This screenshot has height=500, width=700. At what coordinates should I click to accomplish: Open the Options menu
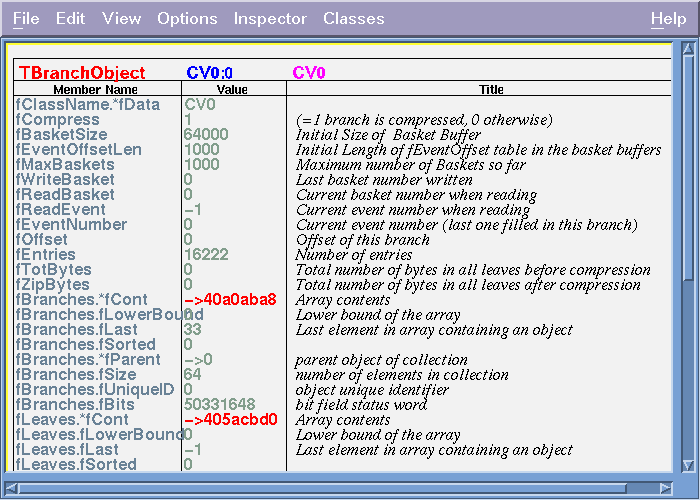coord(187,18)
